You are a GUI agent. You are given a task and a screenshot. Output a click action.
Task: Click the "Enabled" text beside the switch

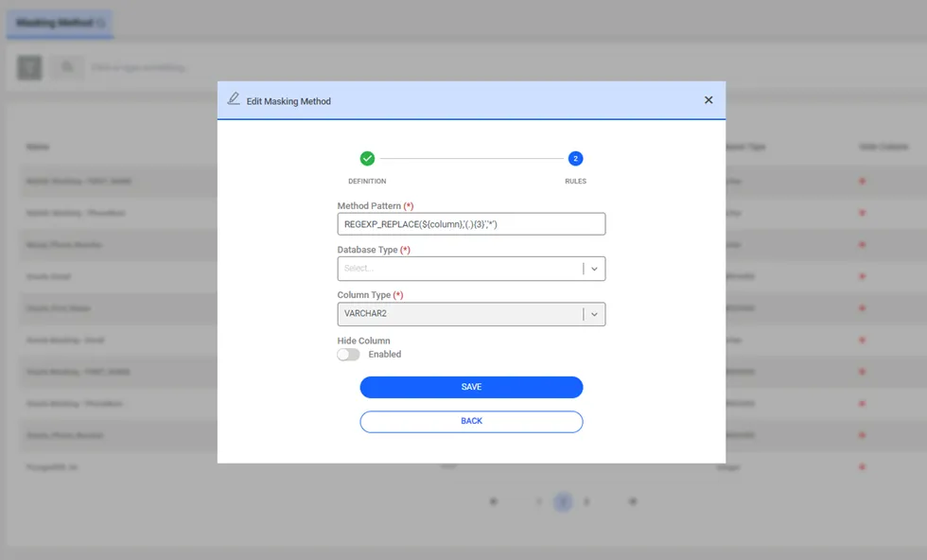click(x=384, y=354)
